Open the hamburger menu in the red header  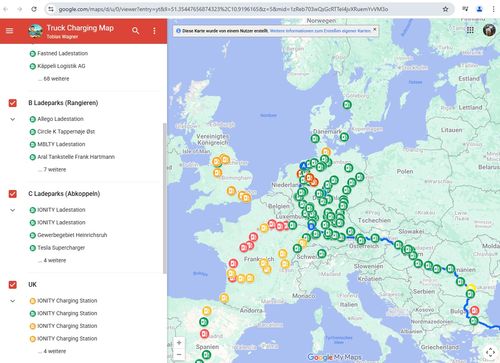pos(9,31)
